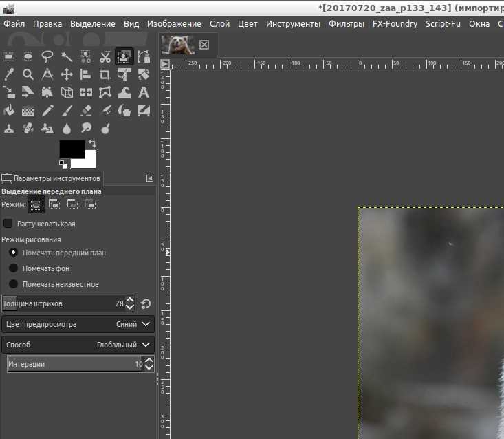Select the Fuzzy Select magic wand tool
Viewport: 504px width, 439px height.
[67, 57]
